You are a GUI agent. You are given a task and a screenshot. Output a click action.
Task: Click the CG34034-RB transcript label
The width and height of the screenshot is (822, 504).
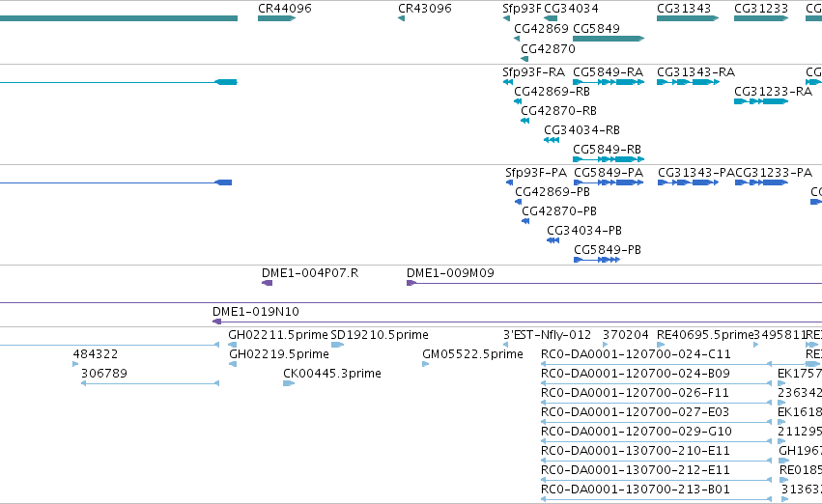(x=581, y=130)
